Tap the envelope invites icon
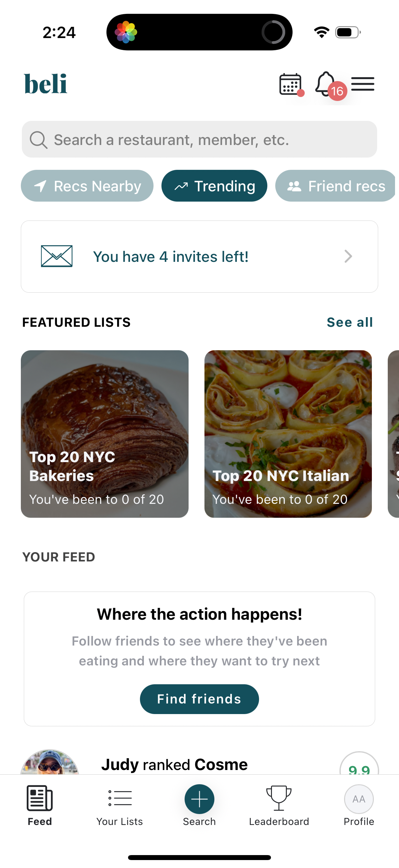This screenshot has width=399, height=868. (x=57, y=257)
